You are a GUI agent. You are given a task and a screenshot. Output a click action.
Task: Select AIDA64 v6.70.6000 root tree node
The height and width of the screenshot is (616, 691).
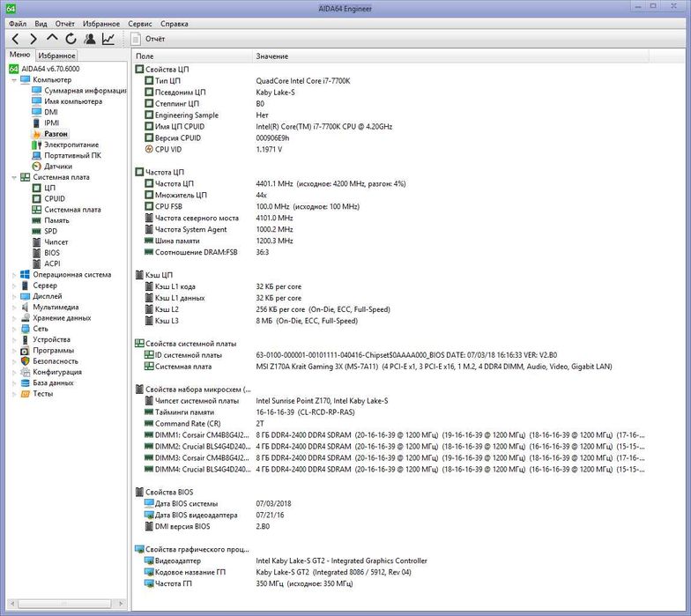(44, 69)
